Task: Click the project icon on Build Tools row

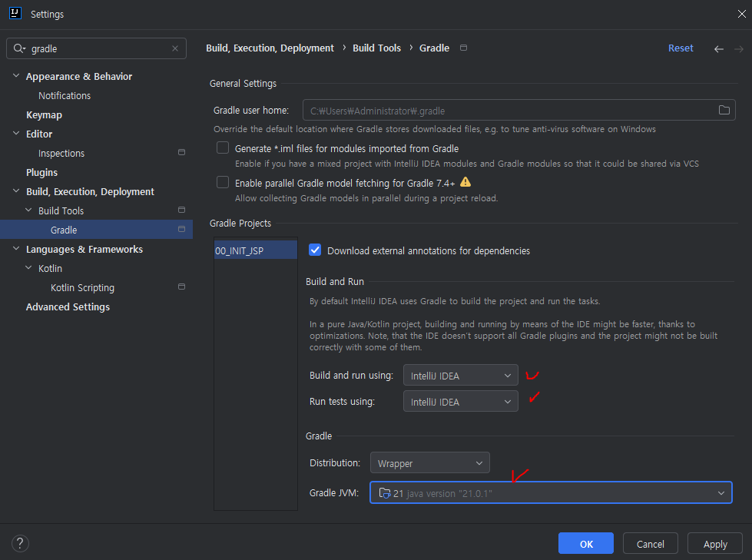Action: click(181, 210)
